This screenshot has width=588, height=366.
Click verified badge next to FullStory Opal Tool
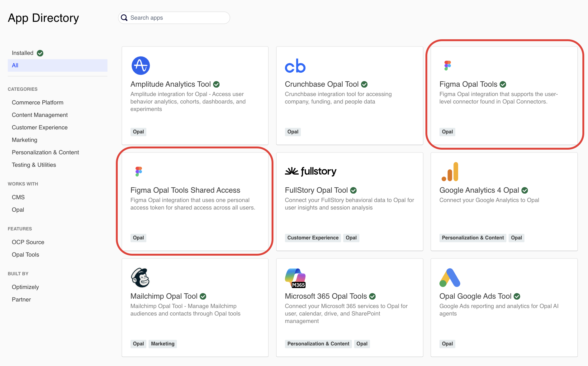353,190
